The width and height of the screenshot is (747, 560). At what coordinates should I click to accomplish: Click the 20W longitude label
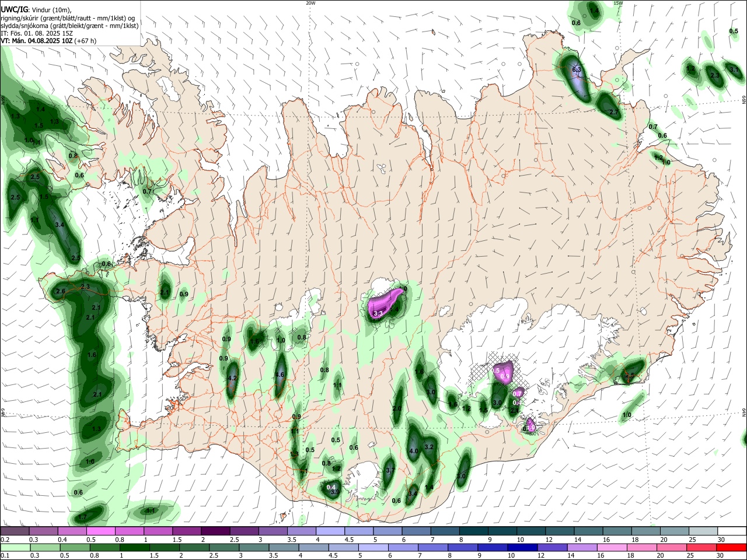311,3
